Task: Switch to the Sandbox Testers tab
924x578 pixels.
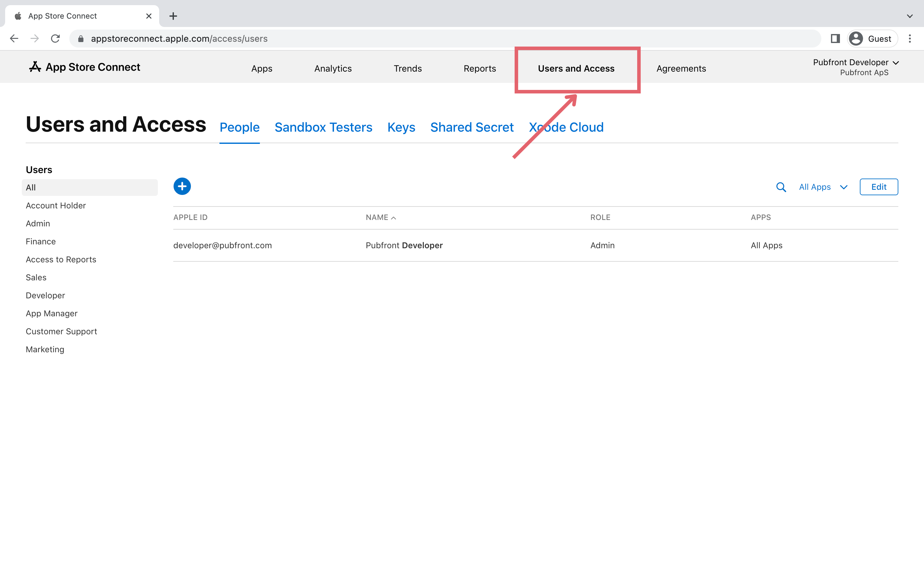Action: (x=323, y=127)
